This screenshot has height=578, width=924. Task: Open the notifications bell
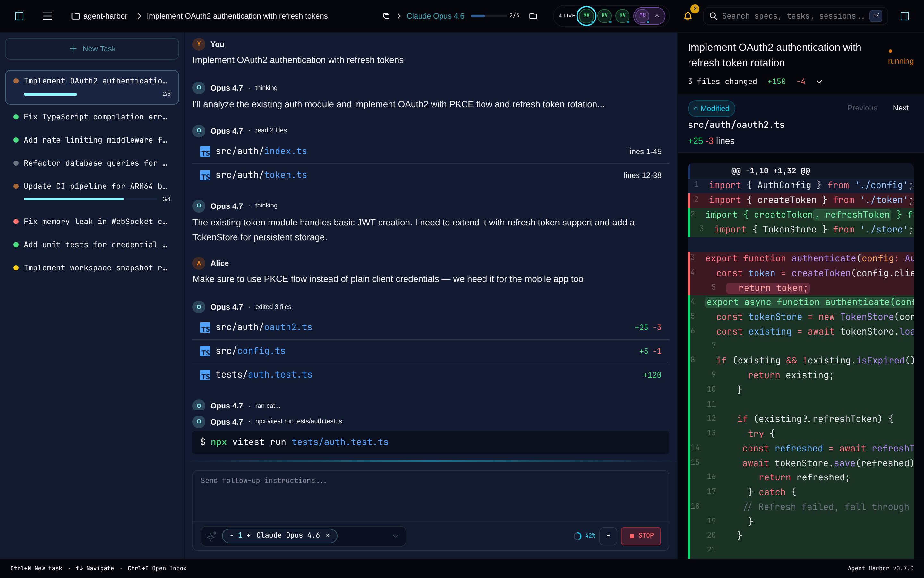coord(688,16)
